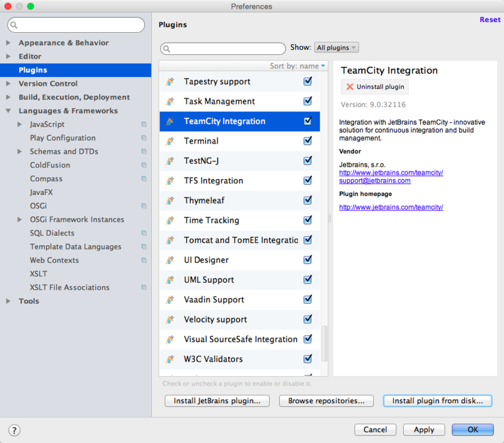Screen dimensions: 504x443
Task: Open the support@jetbrains.com email link
Action: coord(375,181)
